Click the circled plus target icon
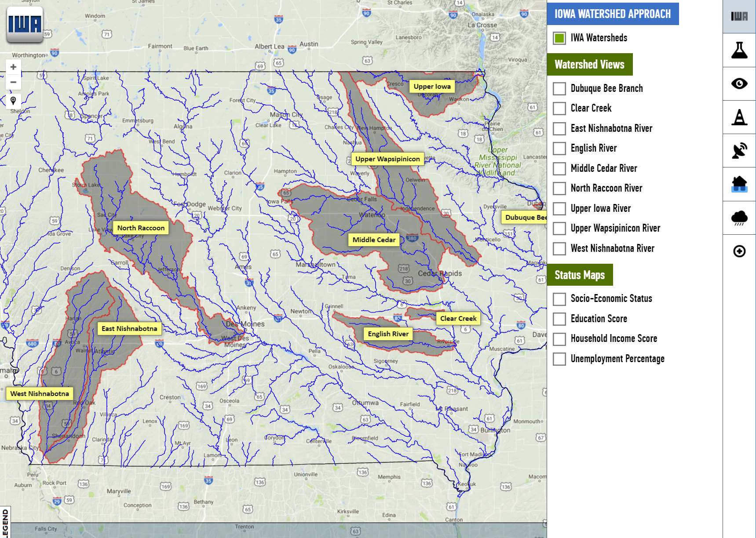The image size is (756, 538). pyautogui.click(x=739, y=251)
